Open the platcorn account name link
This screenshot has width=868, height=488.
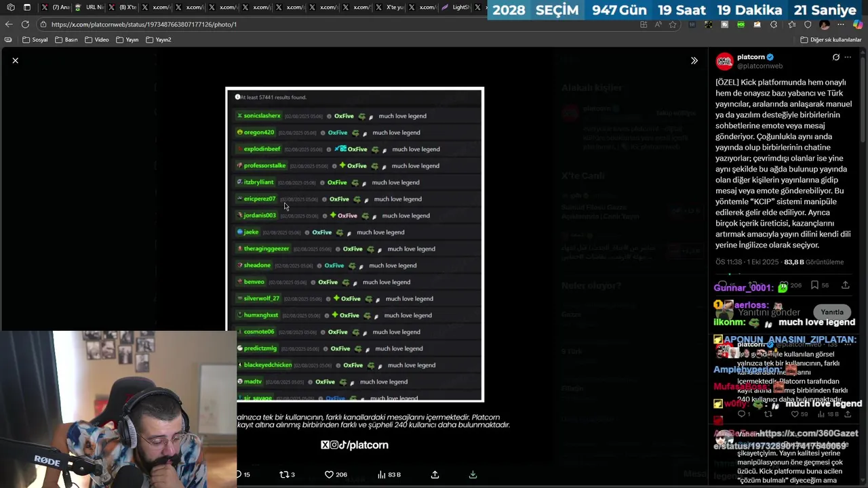pos(751,57)
